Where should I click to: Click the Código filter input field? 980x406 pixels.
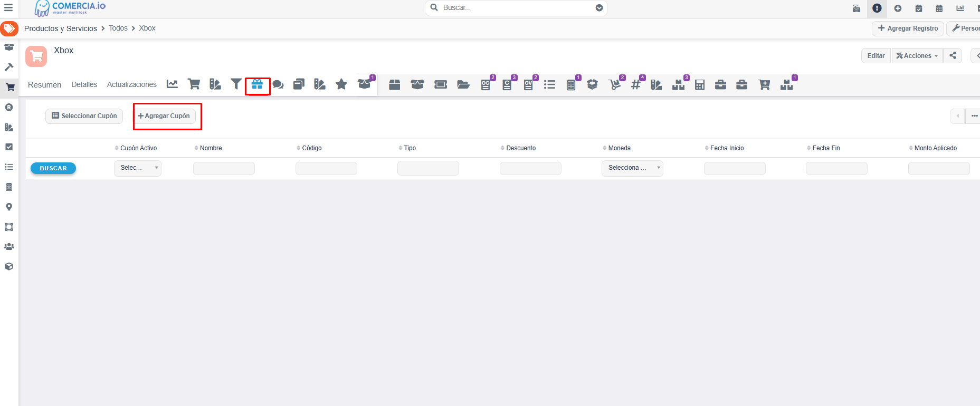point(326,168)
